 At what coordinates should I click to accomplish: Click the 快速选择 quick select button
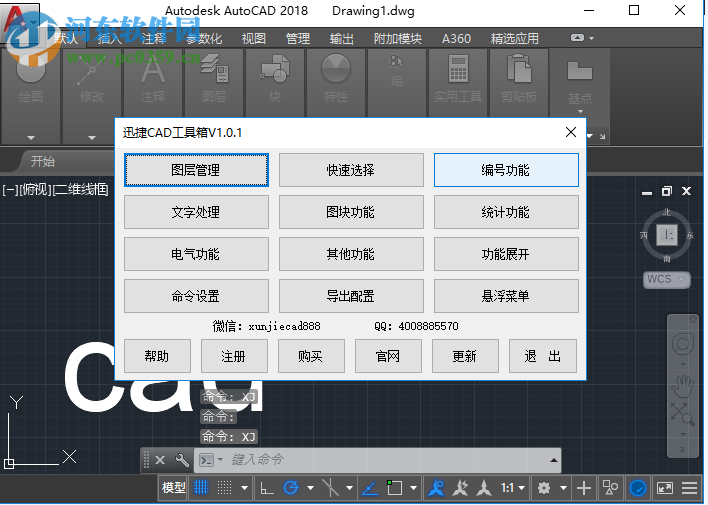351,170
